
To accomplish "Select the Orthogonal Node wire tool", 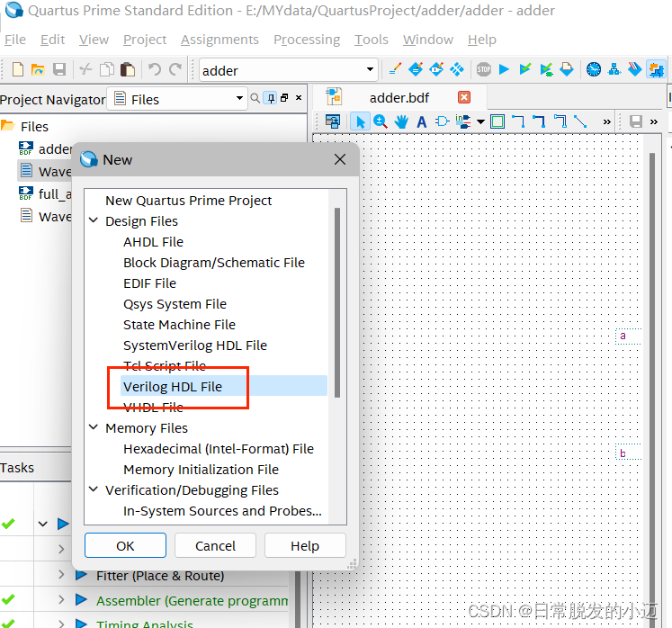I will 518,121.
